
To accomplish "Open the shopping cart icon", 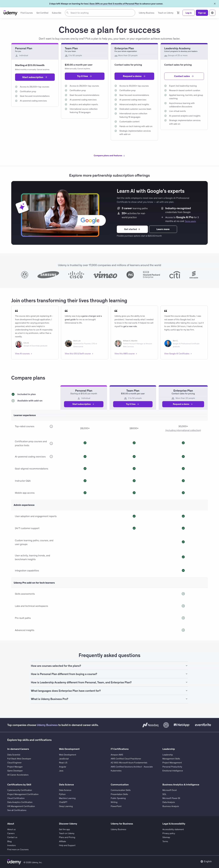I will pos(178,13).
